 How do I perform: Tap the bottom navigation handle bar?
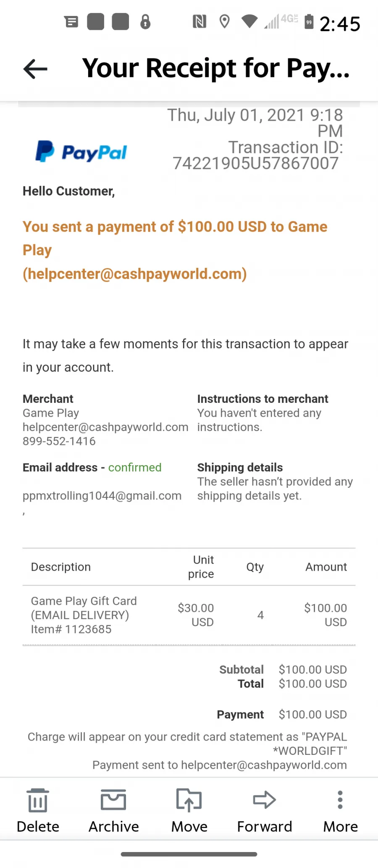click(189, 854)
